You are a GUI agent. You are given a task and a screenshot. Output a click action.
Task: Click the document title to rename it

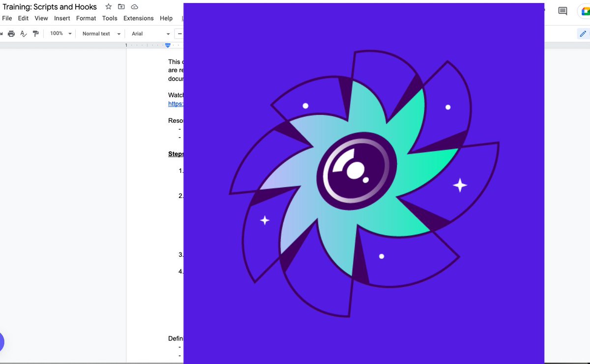click(x=49, y=7)
